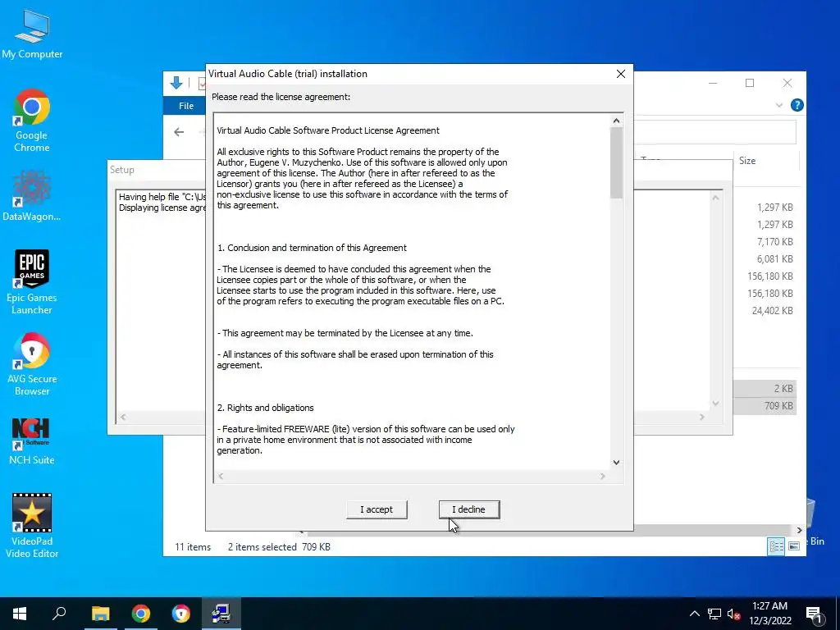This screenshot has height=630, width=840.
Task: Open the File tab in Explorer window
Action: [186, 106]
